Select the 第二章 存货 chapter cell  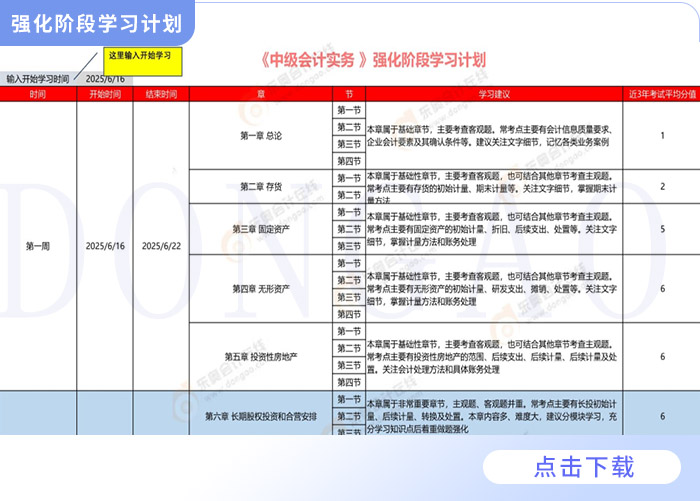coord(261,186)
